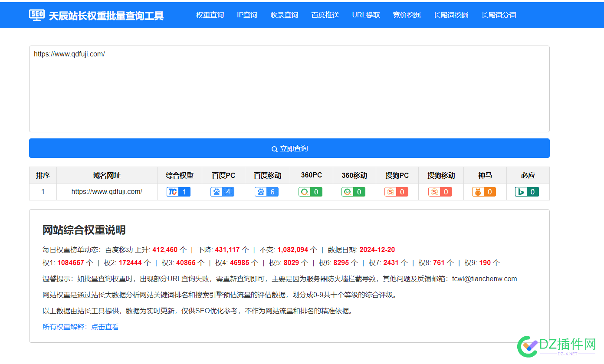The image size is (604, 364).
Task: Click the 搜狗移动 column header
Action: (441, 175)
